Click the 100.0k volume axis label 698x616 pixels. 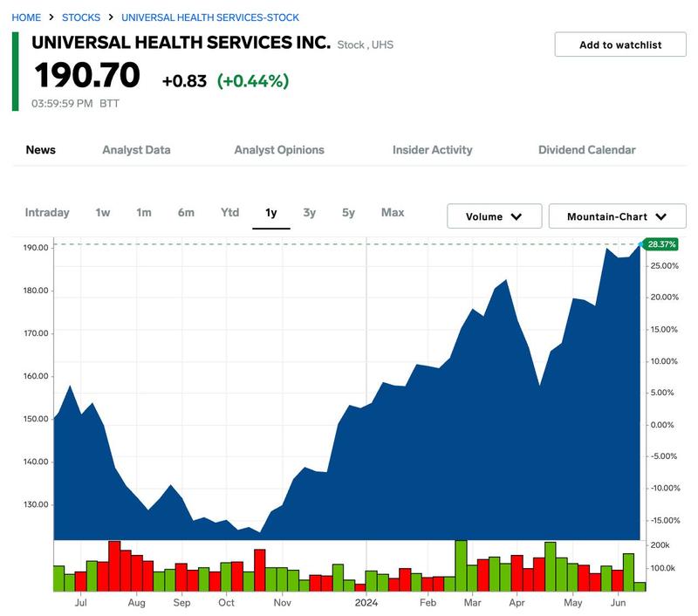point(663,568)
